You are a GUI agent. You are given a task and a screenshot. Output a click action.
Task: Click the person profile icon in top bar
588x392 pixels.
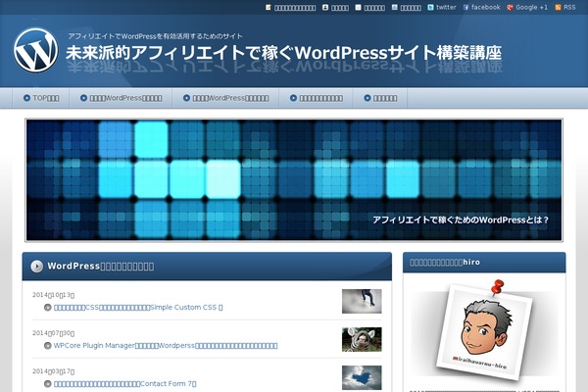pyautogui.click(x=325, y=8)
